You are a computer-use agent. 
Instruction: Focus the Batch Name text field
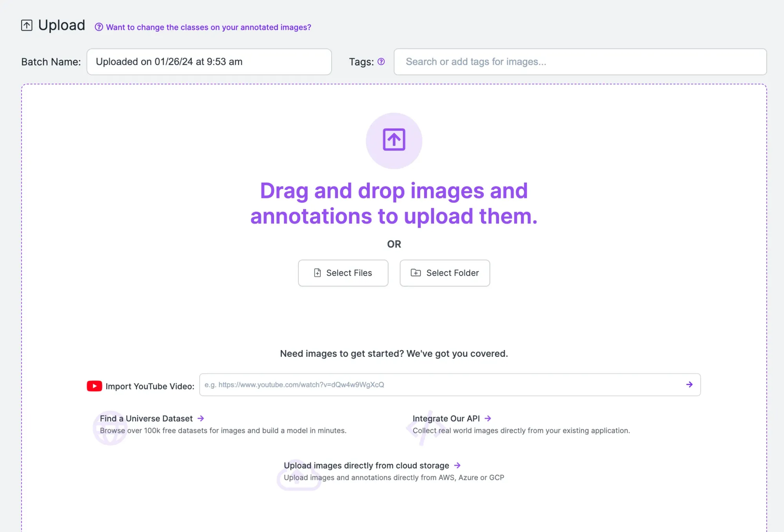click(209, 62)
